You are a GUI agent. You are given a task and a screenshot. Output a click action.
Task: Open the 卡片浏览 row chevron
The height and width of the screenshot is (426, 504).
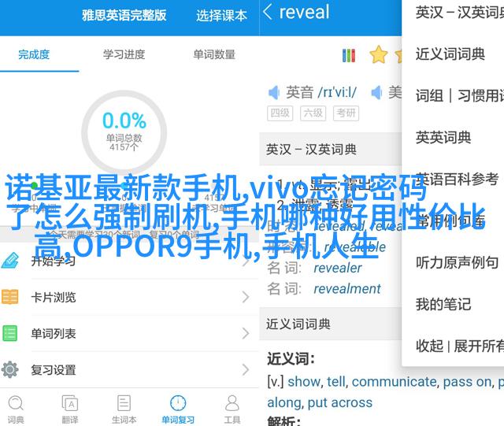click(246, 297)
